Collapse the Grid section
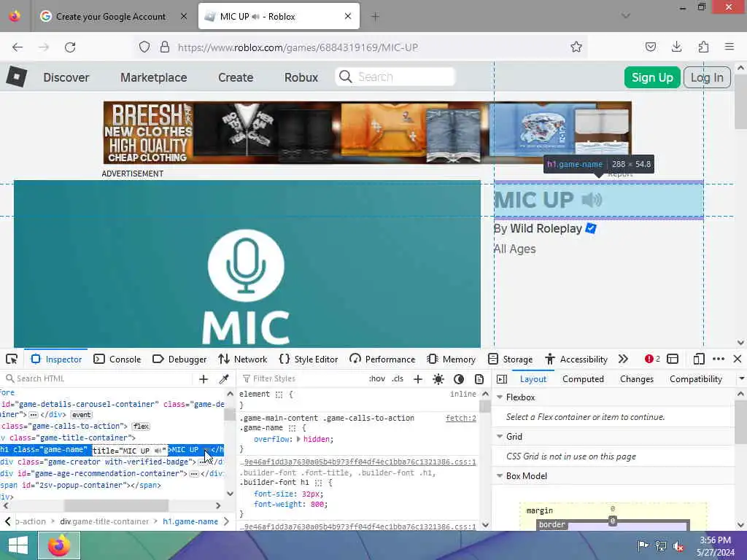The image size is (747, 560). [500, 437]
